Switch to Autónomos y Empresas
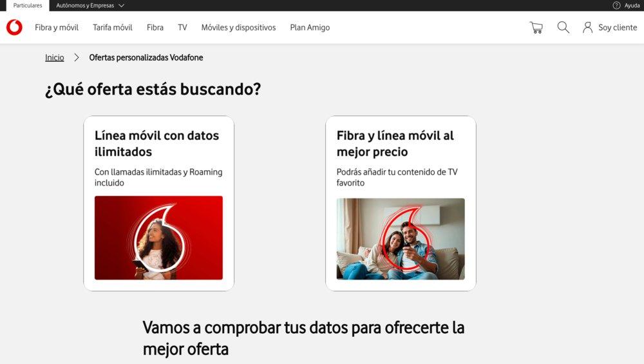The image size is (644, 364). (x=85, y=5)
